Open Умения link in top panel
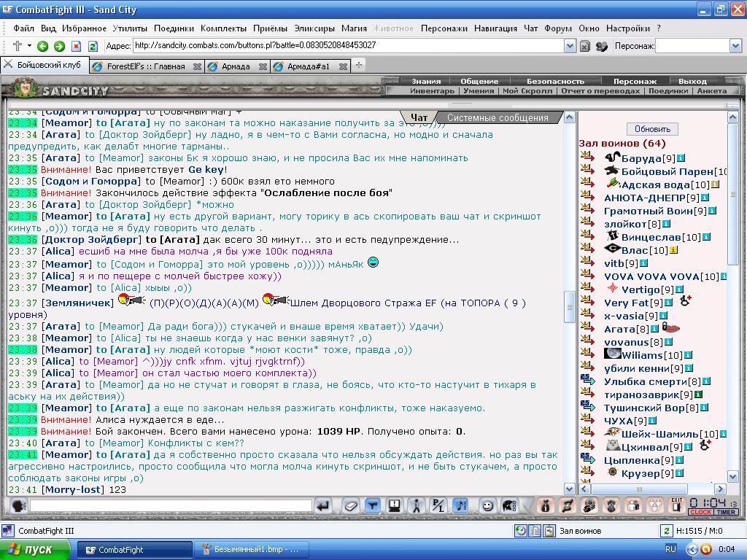Viewport: 747px width, 560px height. click(479, 90)
